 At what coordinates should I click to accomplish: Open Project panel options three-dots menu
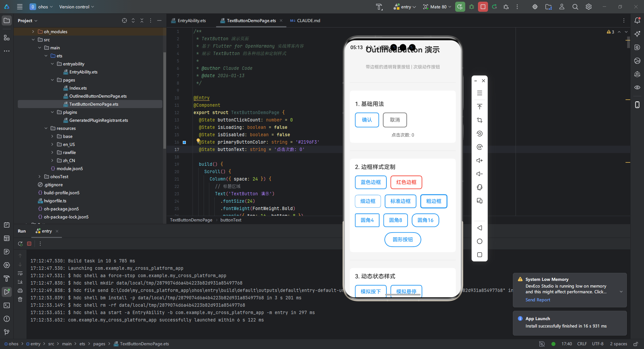pos(151,20)
